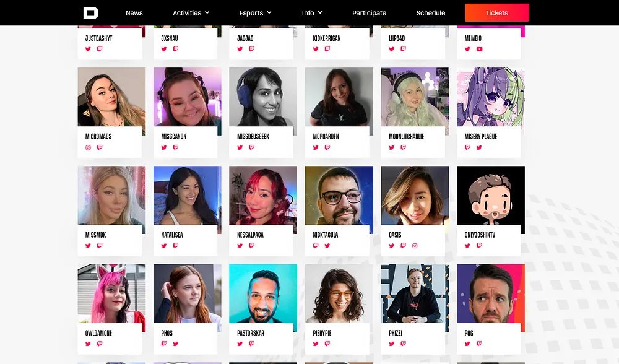Viewport: 619px width, 364px height.
Task: Open OASIS's Instagram icon
Action: 415,246
